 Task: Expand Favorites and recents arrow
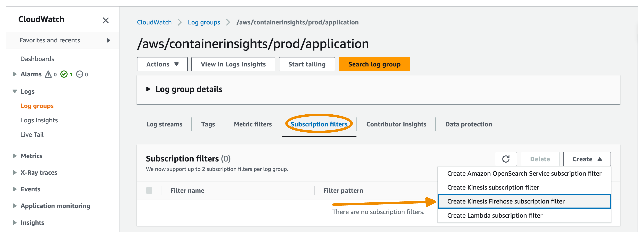click(x=108, y=40)
